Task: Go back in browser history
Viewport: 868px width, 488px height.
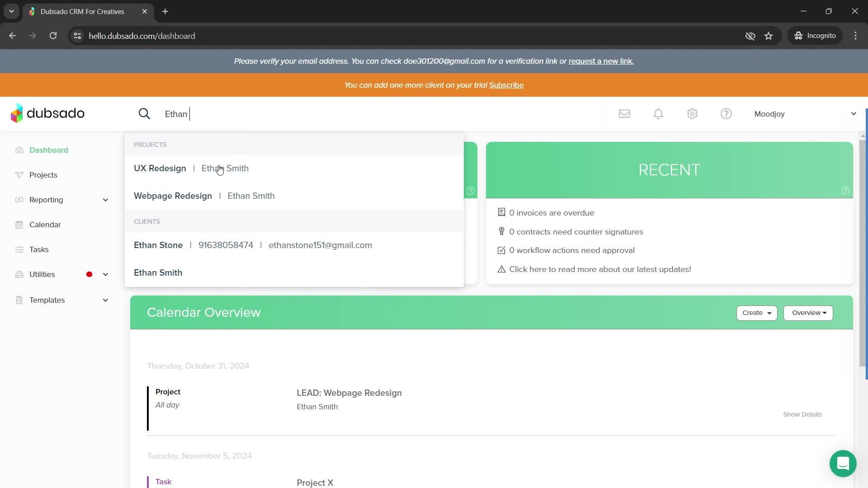Action: click(x=13, y=36)
